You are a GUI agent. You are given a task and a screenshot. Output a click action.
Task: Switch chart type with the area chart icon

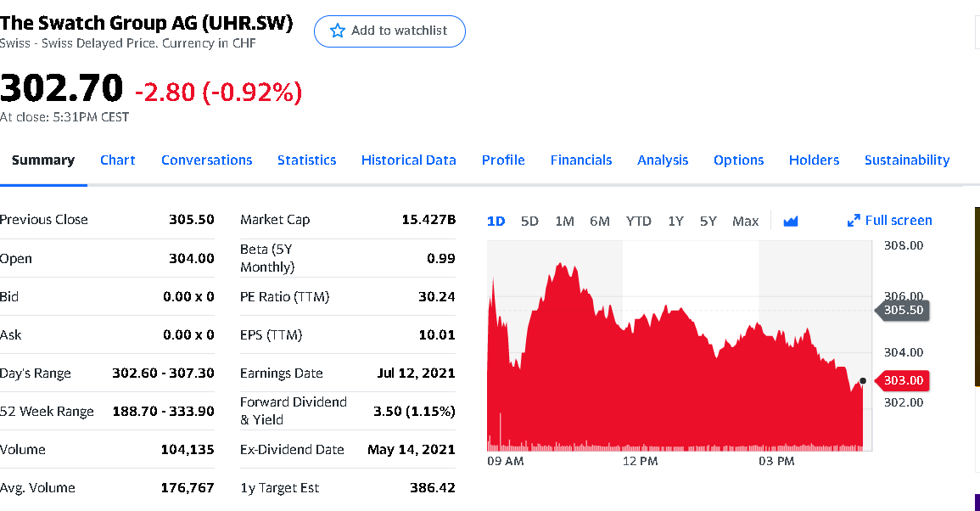[791, 221]
